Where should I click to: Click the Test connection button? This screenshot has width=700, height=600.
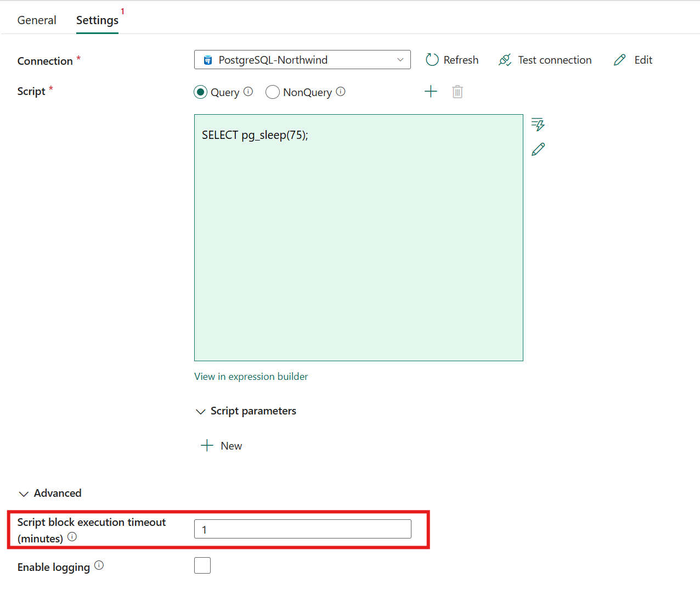(x=545, y=60)
